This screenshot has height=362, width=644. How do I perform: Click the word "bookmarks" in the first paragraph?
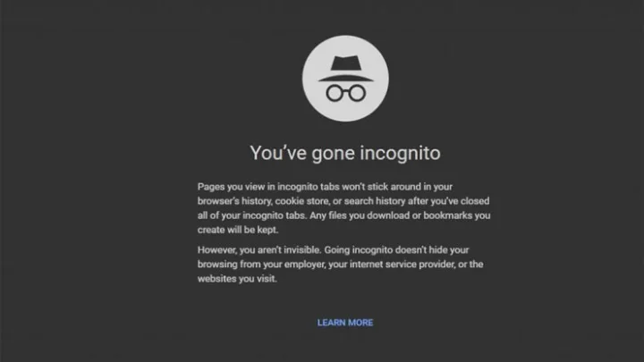[448, 215]
